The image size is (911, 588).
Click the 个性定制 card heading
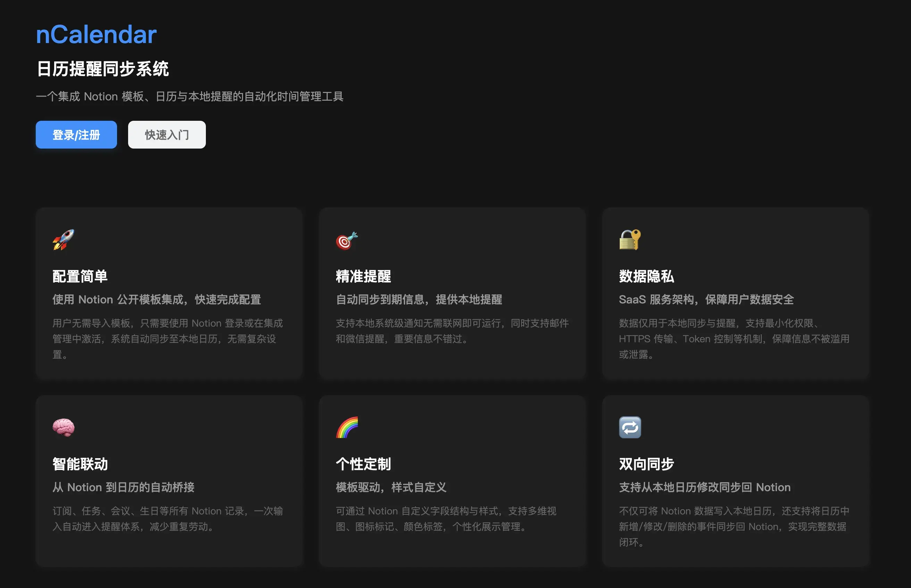(363, 464)
